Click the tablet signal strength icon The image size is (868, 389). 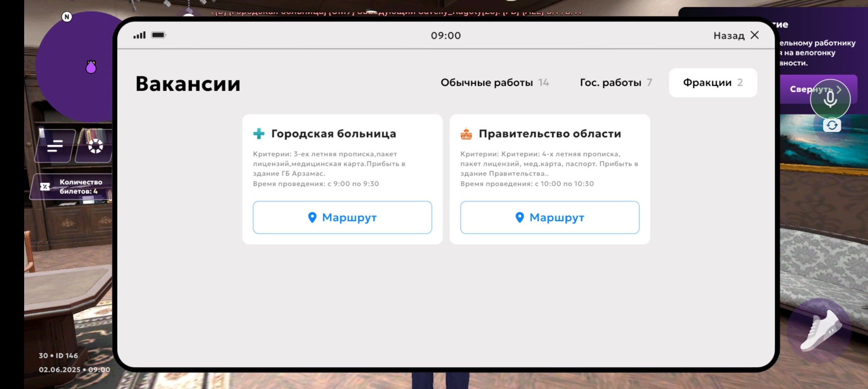[x=139, y=35]
